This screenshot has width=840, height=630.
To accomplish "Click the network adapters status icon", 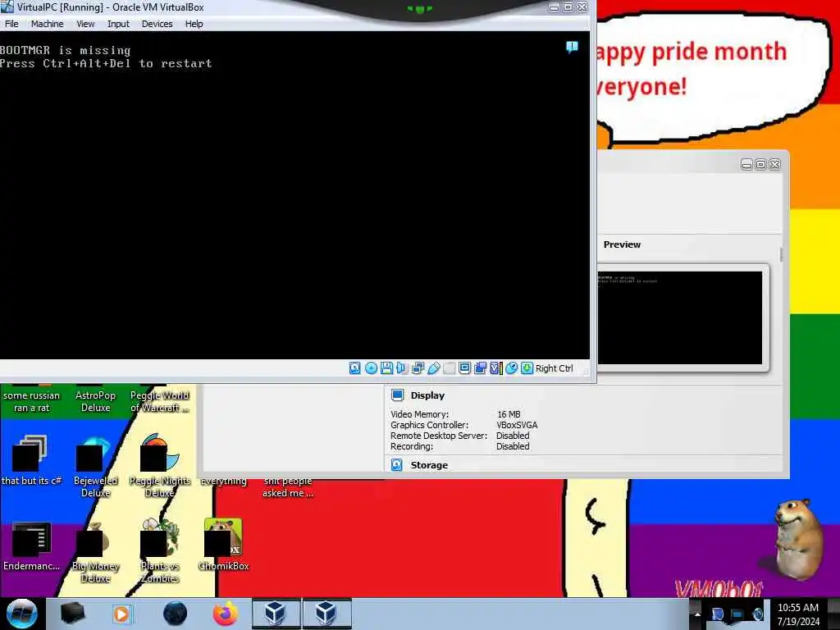I will 418,368.
